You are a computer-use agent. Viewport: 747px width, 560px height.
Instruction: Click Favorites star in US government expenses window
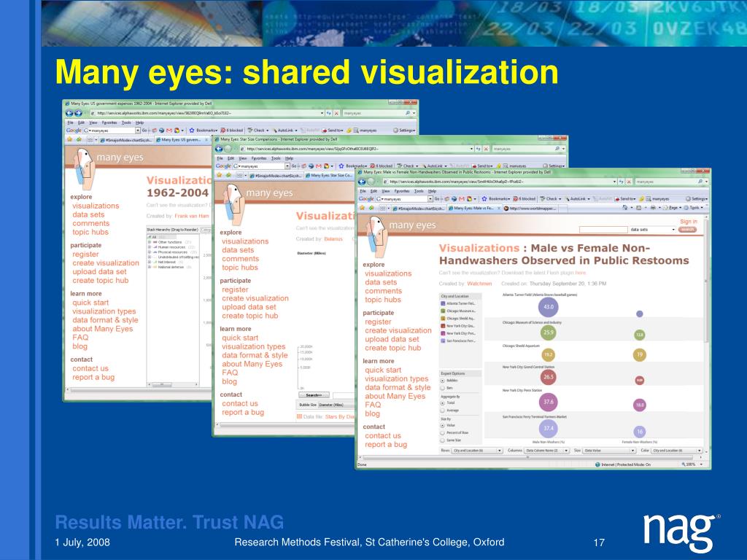[x=69, y=139]
